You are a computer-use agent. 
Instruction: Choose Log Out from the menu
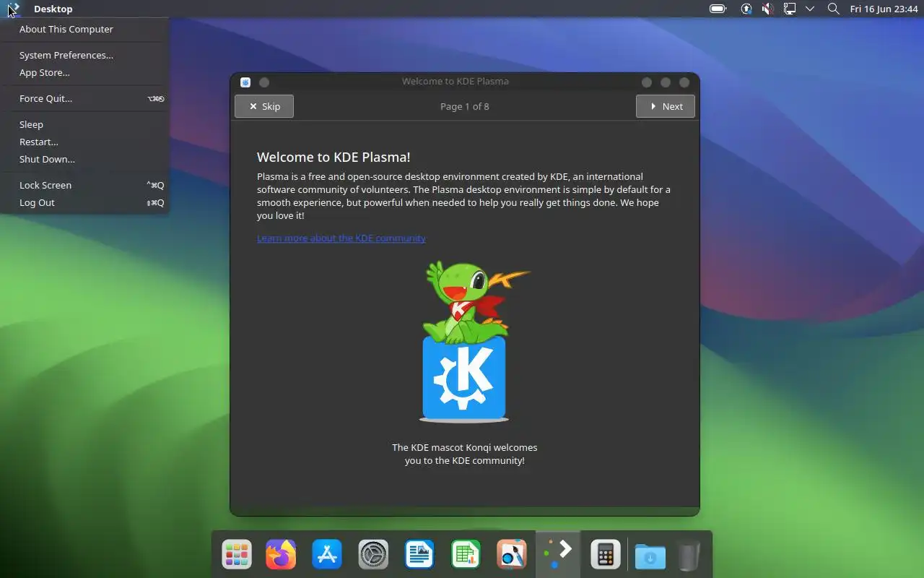click(84, 202)
